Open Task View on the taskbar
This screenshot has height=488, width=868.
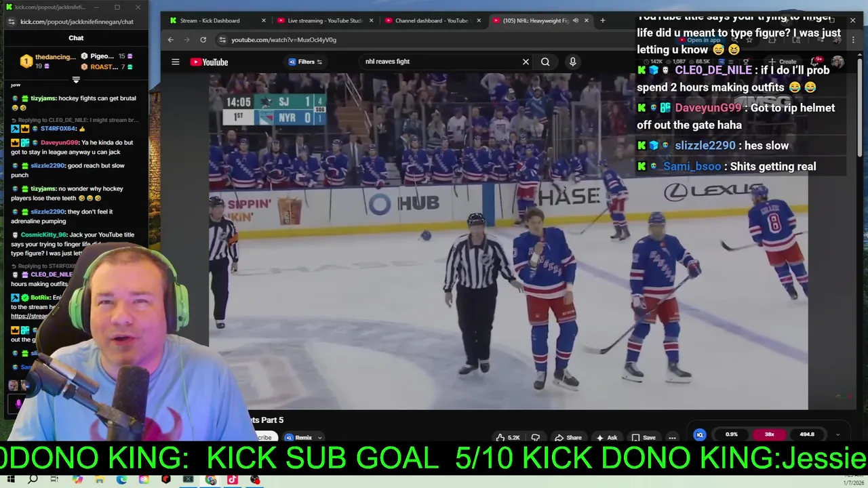click(54, 480)
